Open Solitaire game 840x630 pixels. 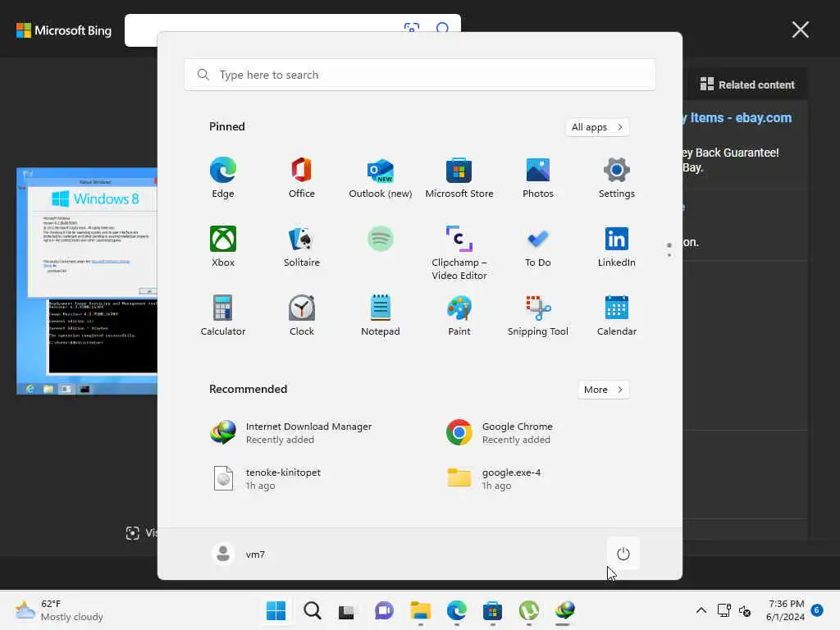(x=302, y=246)
